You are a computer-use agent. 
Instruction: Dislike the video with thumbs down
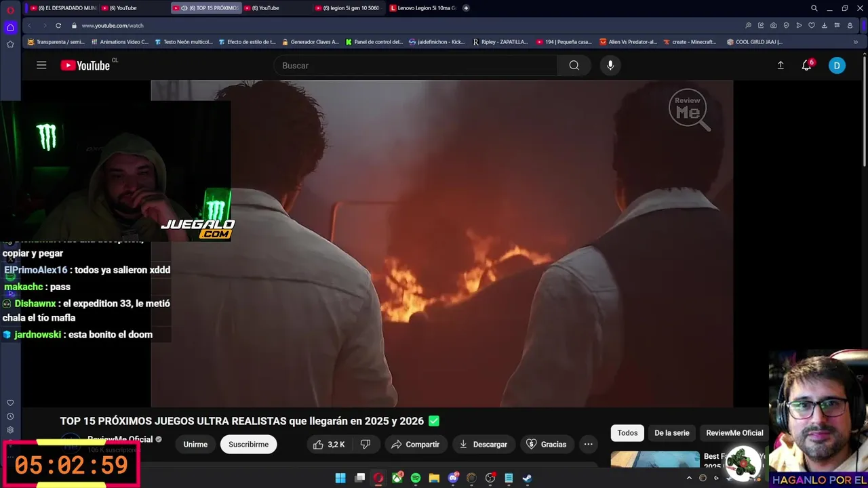coord(366,444)
